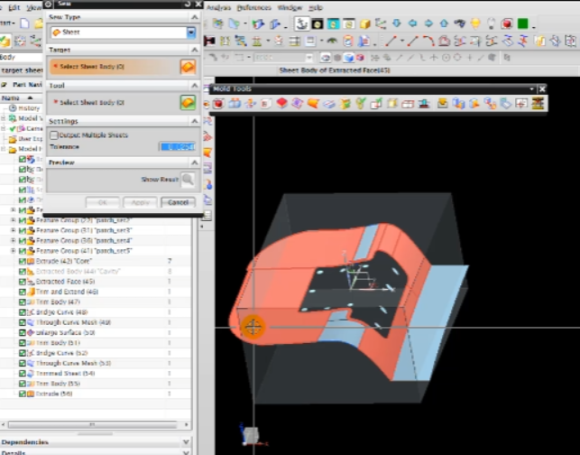This screenshot has height=455, width=580.
Task: Toggle checkbox for Trimmed Sheet (54)
Action: (22, 374)
